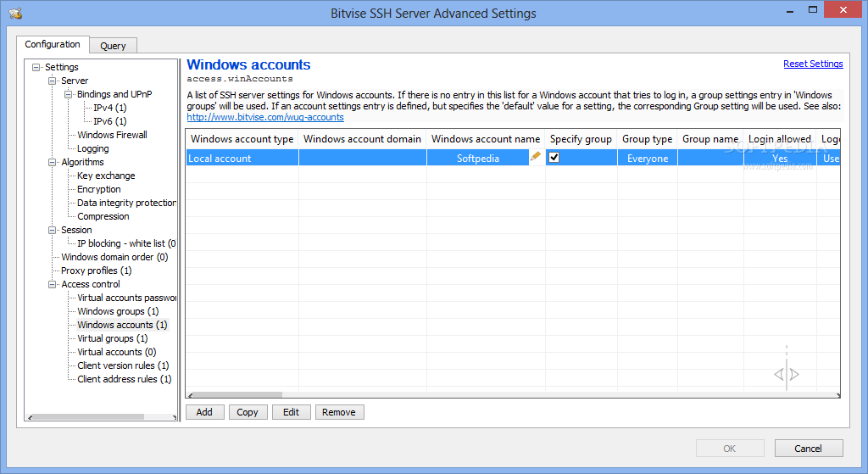Click the pencil edit icon beside Softpedia
Screen dimensions: 868x474
pyautogui.click(x=536, y=157)
